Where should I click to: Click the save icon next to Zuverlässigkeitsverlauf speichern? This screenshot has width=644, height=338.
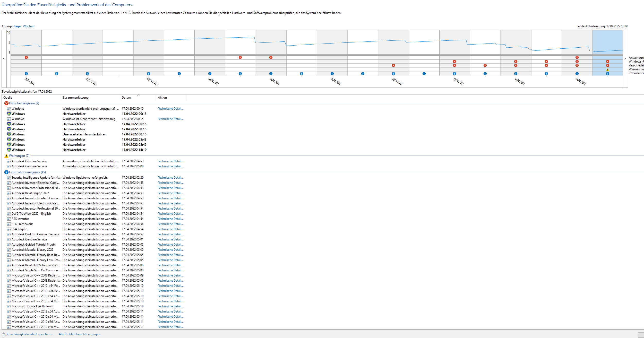click(x=4, y=334)
